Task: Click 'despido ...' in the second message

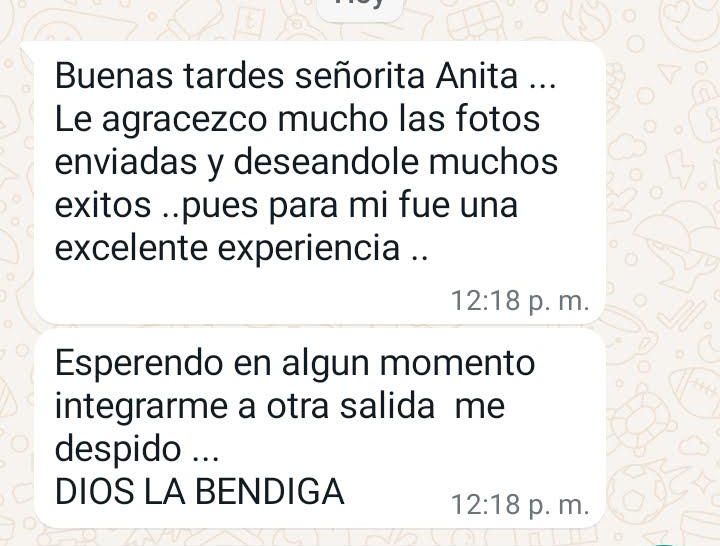Action: (x=137, y=449)
